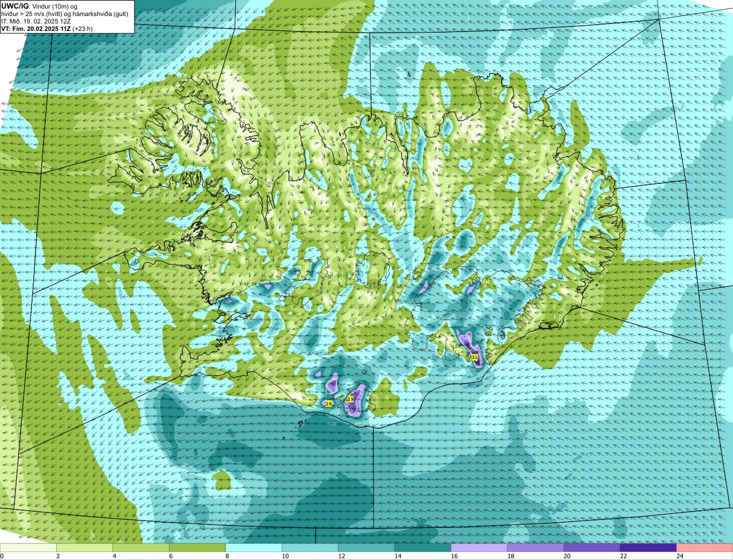This screenshot has width=733, height=560.
Task: Click the yellow gust label 31
Action: click(475, 357)
